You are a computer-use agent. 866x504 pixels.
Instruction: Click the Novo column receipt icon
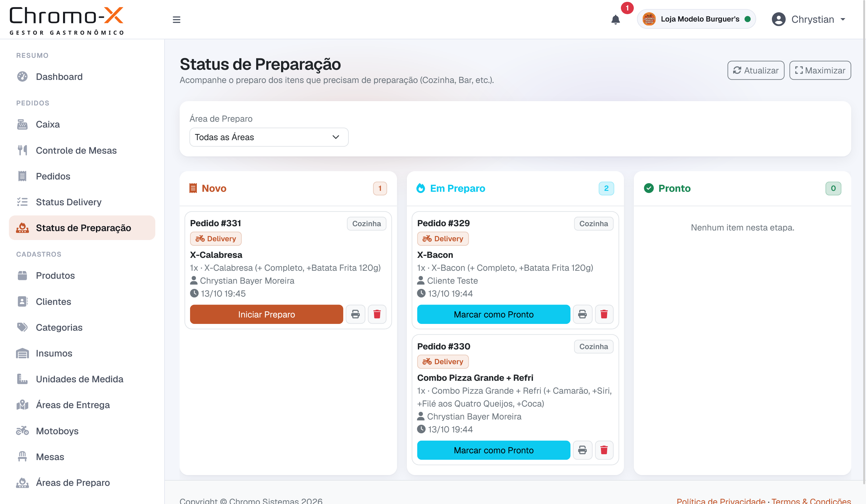(x=193, y=188)
